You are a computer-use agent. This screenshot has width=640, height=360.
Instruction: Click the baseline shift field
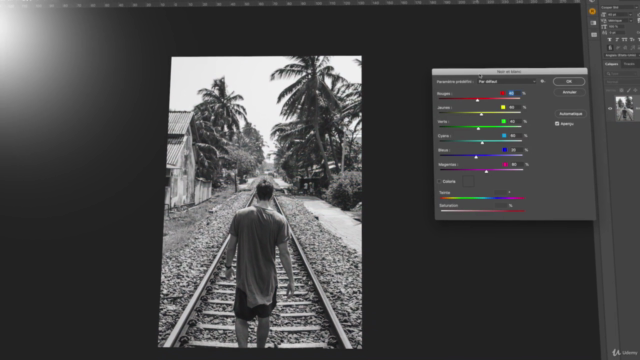(x=618, y=33)
